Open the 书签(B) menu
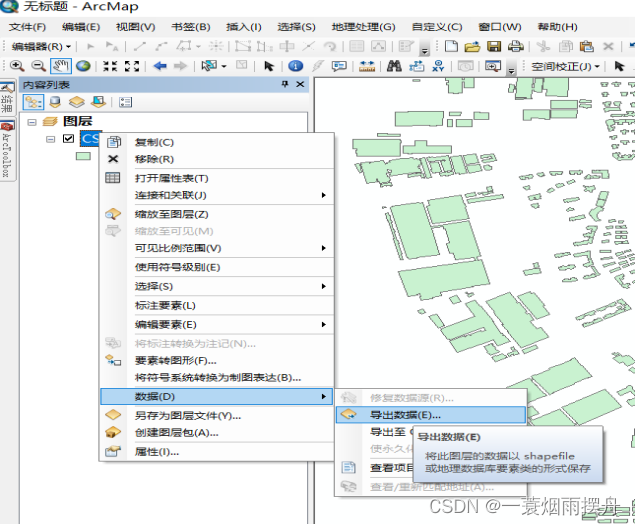This screenshot has height=525, width=636. (x=191, y=27)
